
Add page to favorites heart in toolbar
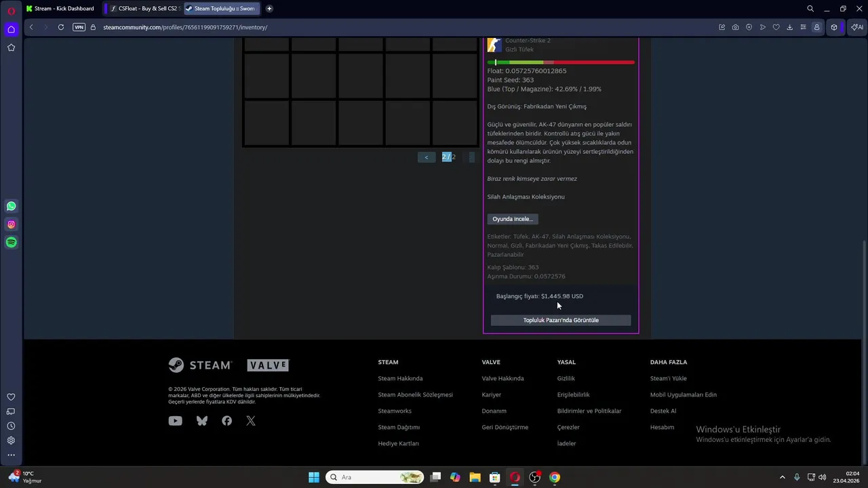(776, 27)
